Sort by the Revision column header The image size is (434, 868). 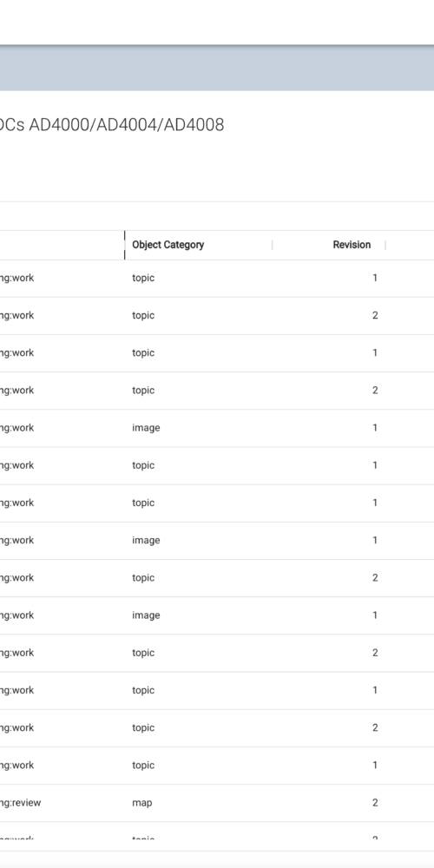[352, 245]
